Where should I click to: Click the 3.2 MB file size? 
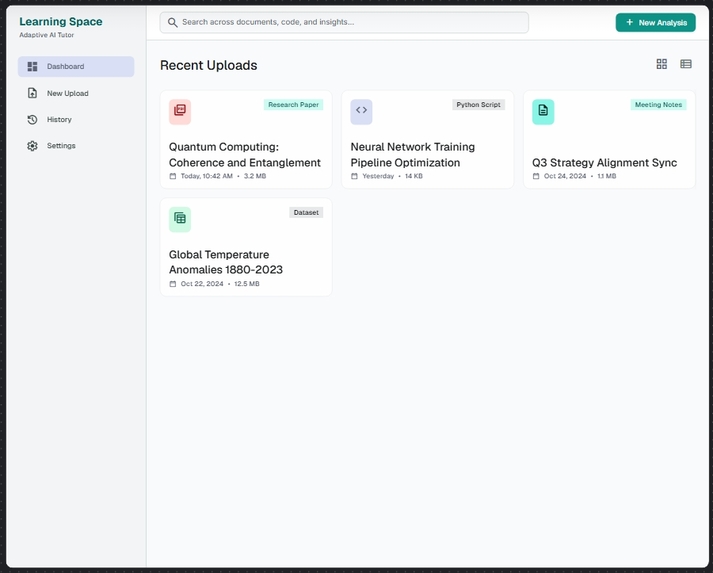pos(255,176)
